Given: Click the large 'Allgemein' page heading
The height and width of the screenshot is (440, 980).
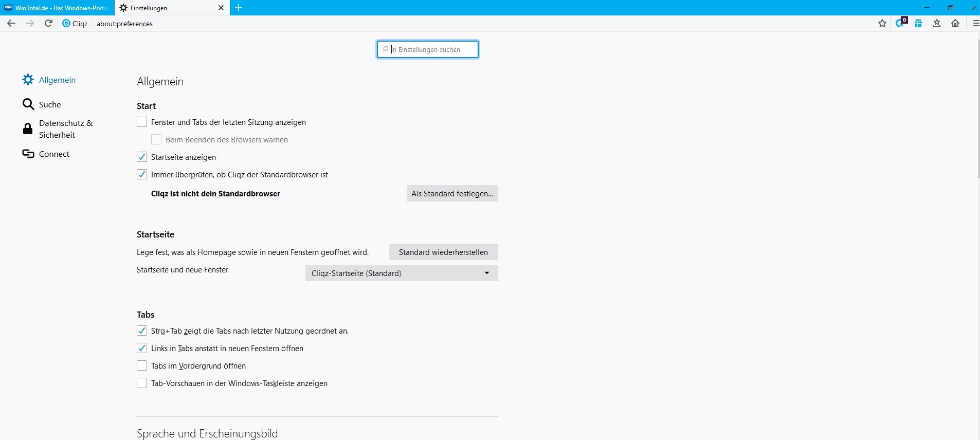Looking at the screenshot, I should [x=160, y=81].
